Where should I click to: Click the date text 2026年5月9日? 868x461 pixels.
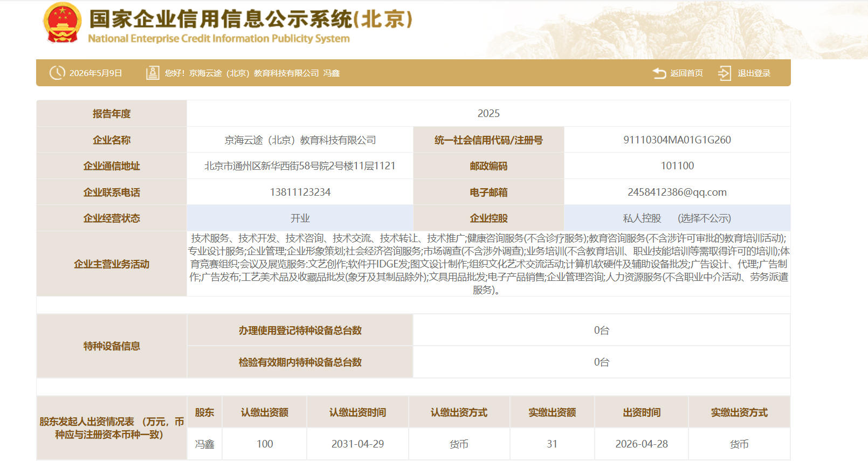pyautogui.click(x=95, y=73)
